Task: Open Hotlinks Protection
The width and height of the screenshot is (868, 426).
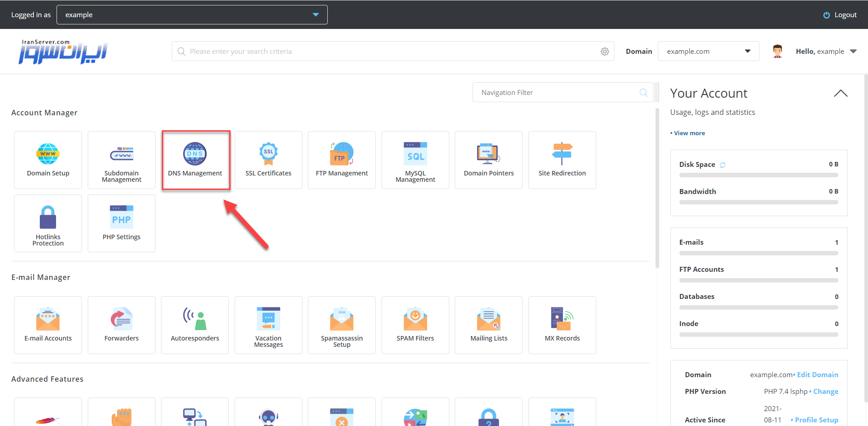Action: 48,223
